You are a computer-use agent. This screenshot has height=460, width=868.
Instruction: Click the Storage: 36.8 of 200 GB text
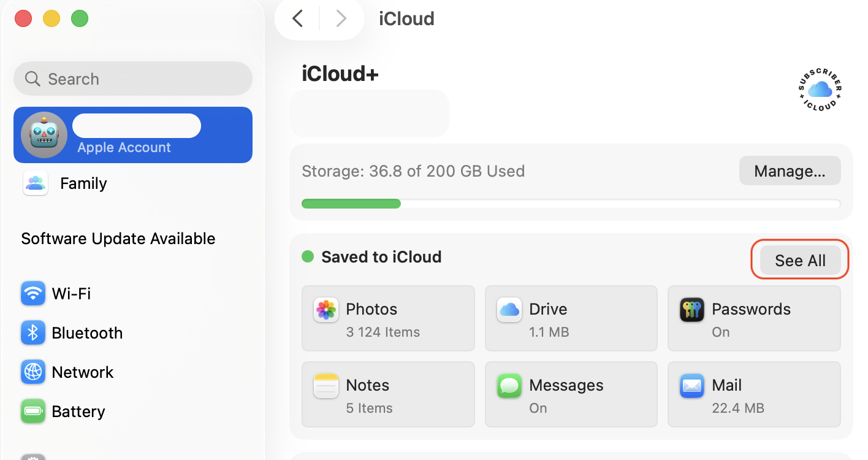click(x=413, y=171)
